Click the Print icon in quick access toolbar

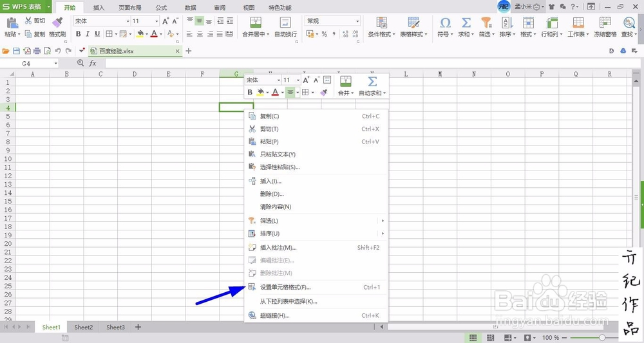click(x=37, y=51)
